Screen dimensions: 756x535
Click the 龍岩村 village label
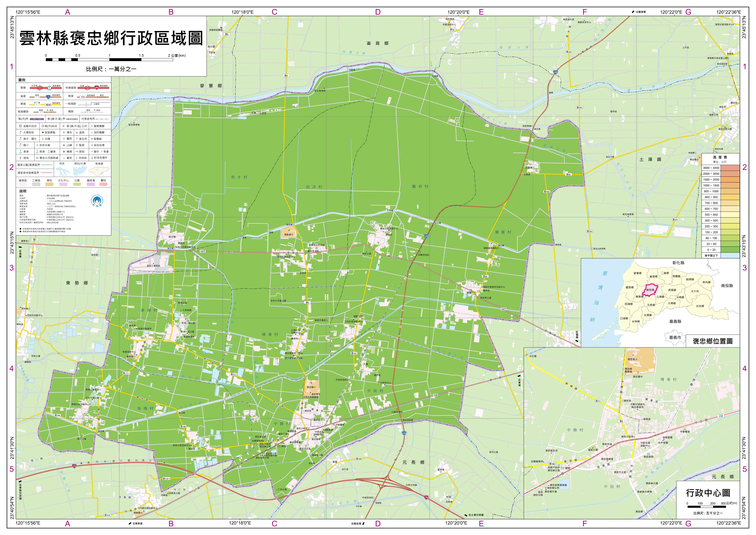(x=420, y=187)
